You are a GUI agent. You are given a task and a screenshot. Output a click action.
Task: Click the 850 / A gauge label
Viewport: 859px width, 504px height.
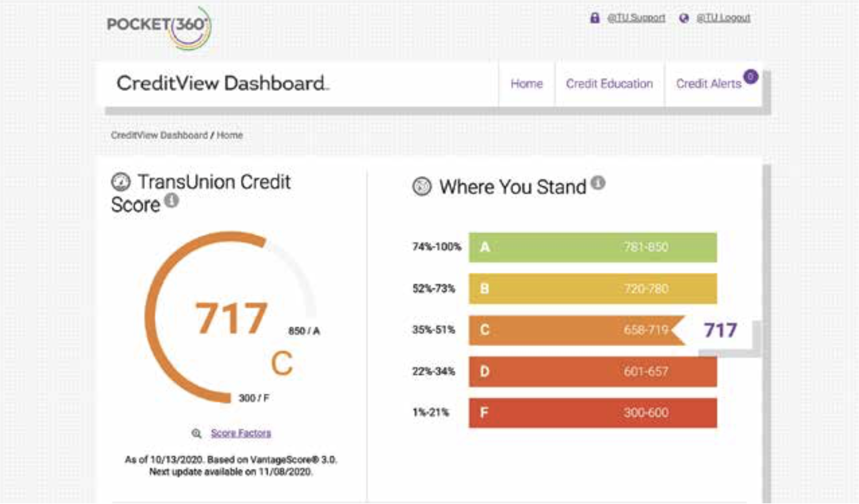point(304,331)
